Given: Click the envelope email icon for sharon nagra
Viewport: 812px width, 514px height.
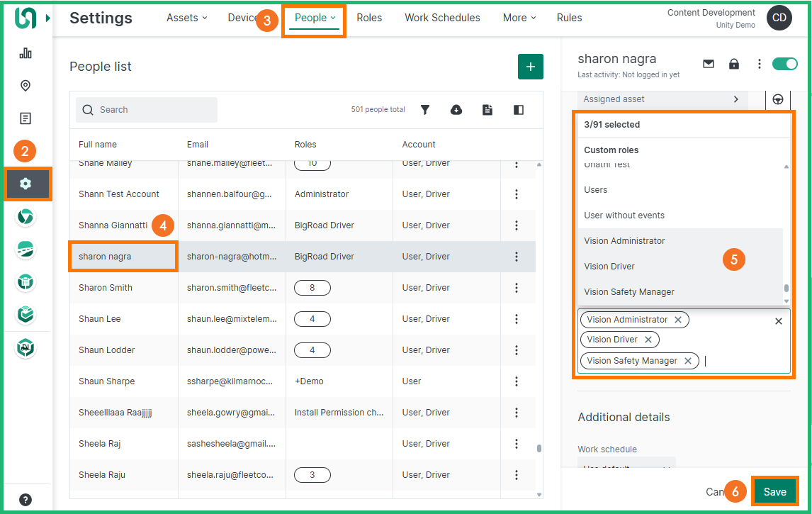Looking at the screenshot, I should point(709,64).
